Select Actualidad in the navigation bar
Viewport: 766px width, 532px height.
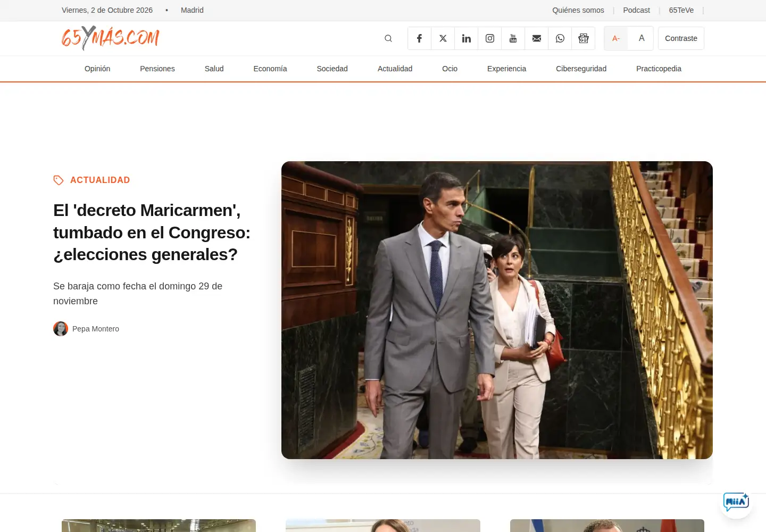click(x=395, y=69)
